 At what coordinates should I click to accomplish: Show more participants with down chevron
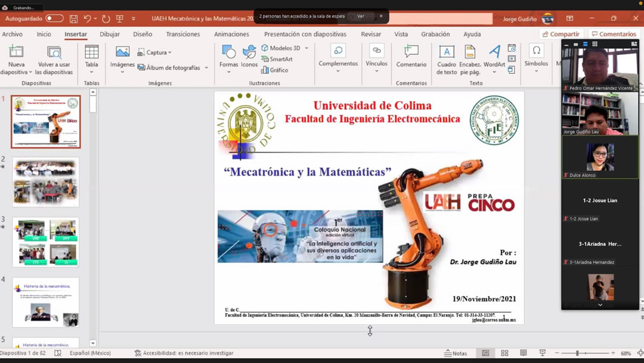tap(600, 305)
